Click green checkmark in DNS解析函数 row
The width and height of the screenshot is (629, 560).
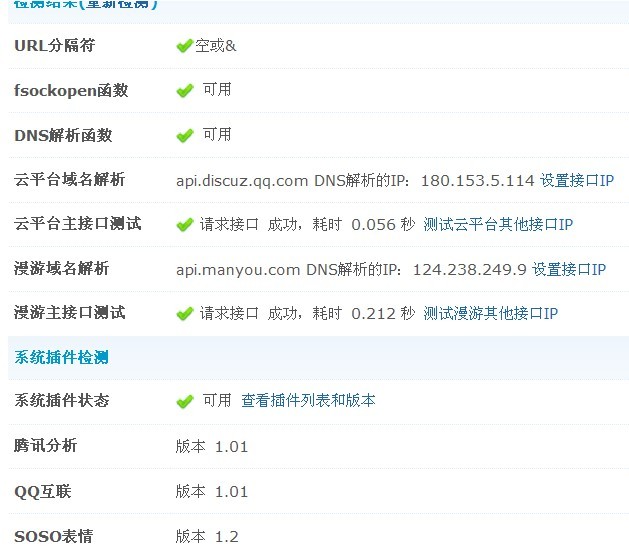185,136
